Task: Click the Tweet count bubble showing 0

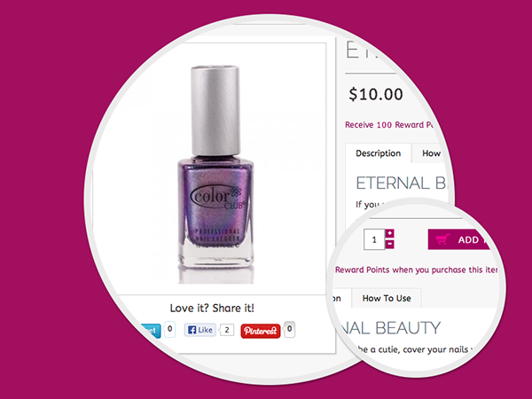Action: (169, 329)
